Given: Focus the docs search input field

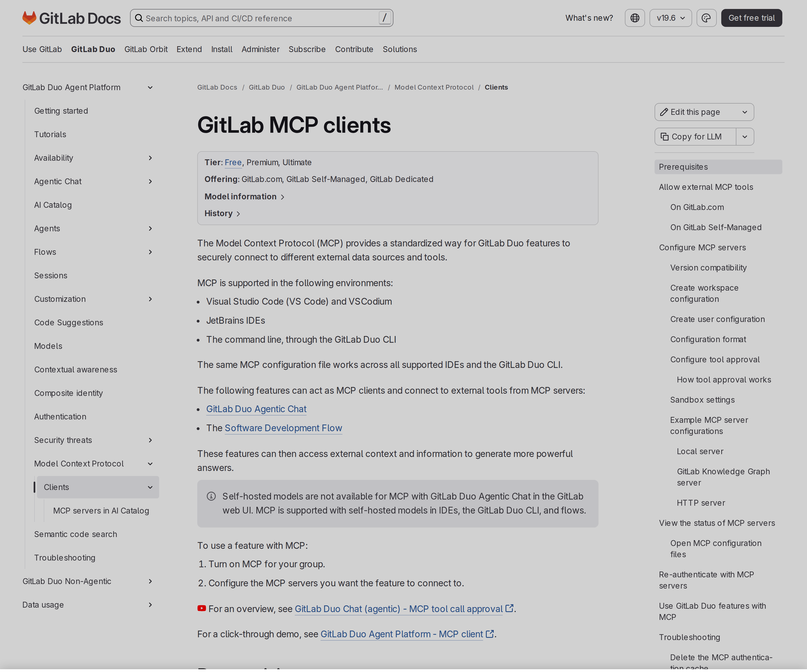Looking at the screenshot, I should click(261, 18).
